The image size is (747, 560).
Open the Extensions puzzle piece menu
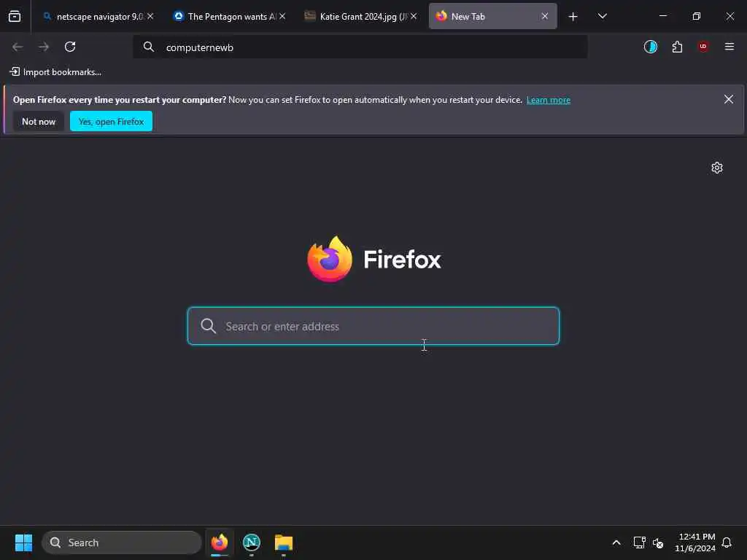(x=677, y=47)
